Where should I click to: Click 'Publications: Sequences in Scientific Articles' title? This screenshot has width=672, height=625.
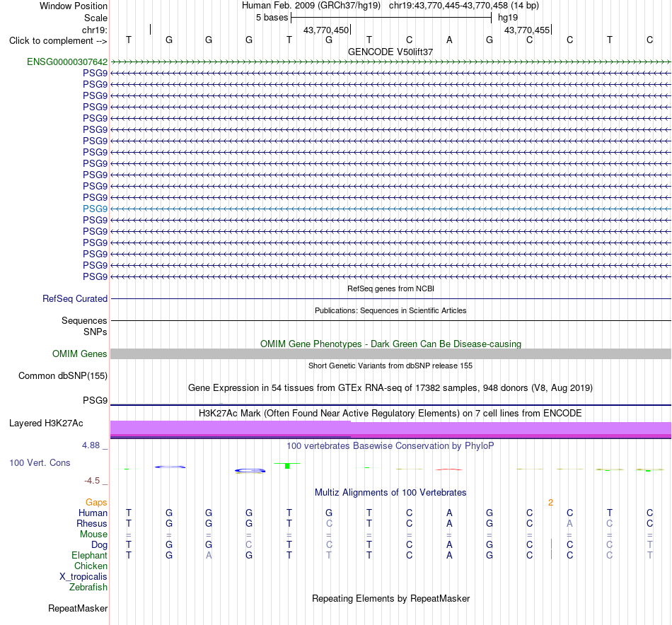pyautogui.click(x=390, y=310)
